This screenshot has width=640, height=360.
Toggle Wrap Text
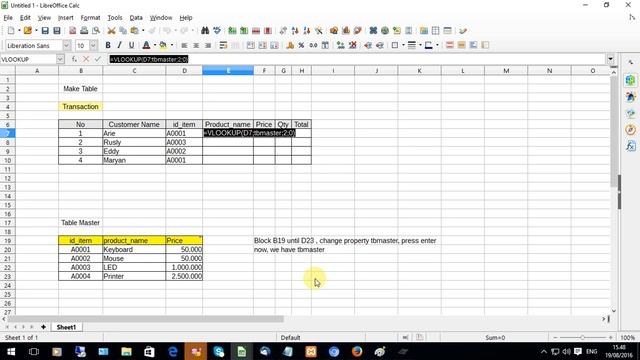[223, 45]
